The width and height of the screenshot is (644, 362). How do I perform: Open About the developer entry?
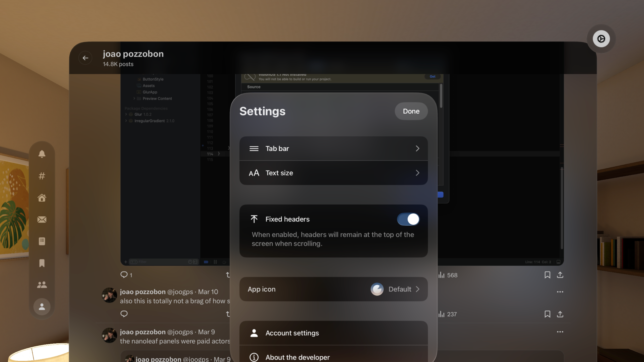[x=334, y=357]
